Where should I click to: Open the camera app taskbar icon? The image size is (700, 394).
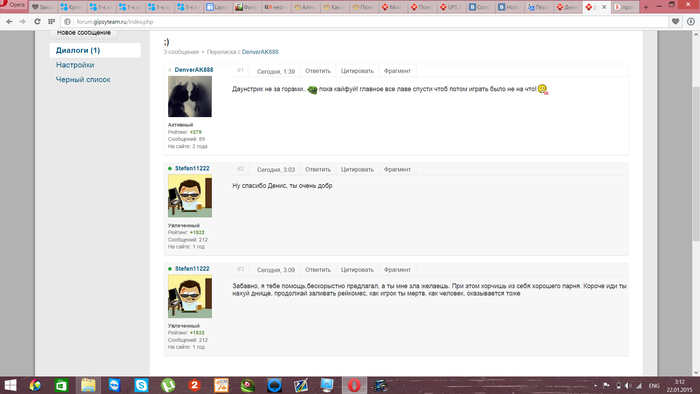(x=380, y=385)
